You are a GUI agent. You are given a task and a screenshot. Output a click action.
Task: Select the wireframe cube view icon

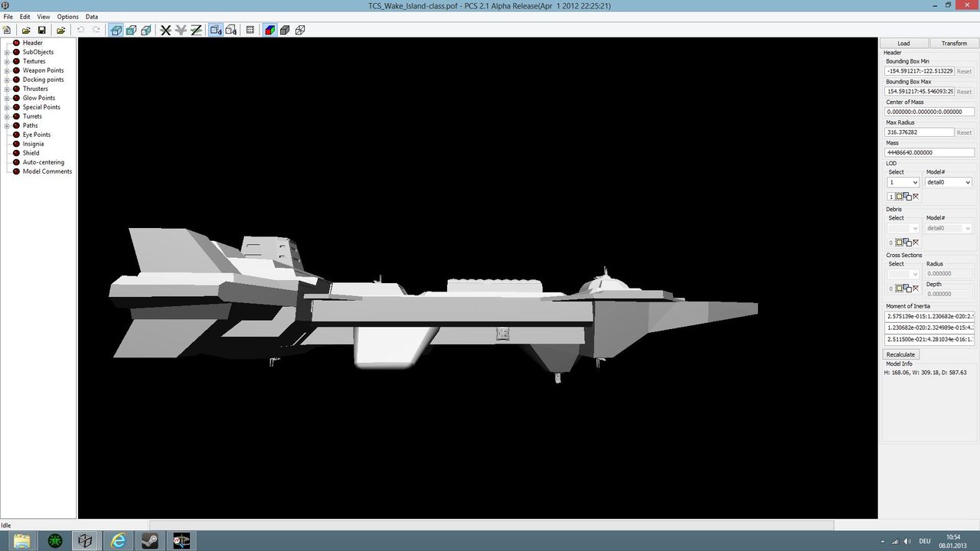300,30
